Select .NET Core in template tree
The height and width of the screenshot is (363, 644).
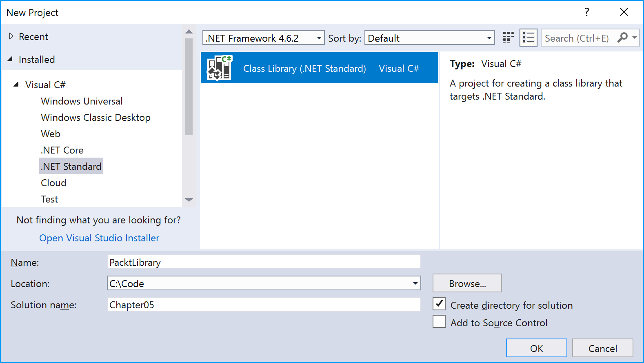pyautogui.click(x=62, y=150)
